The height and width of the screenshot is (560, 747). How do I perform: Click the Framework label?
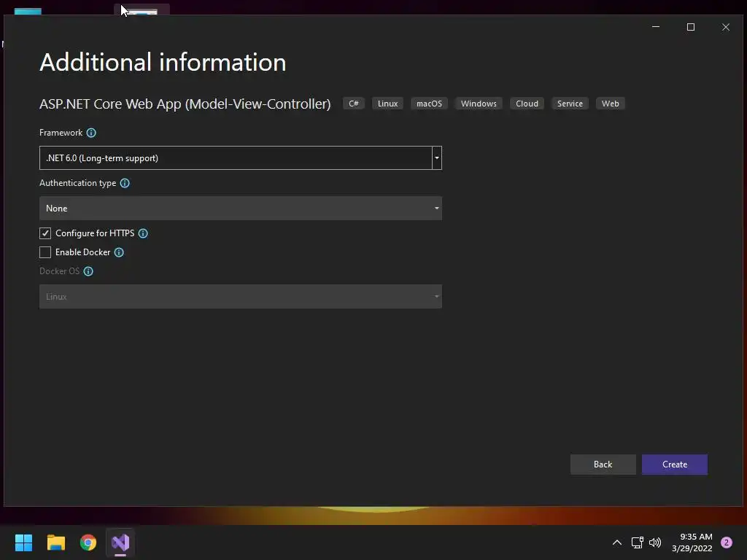(61, 133)
